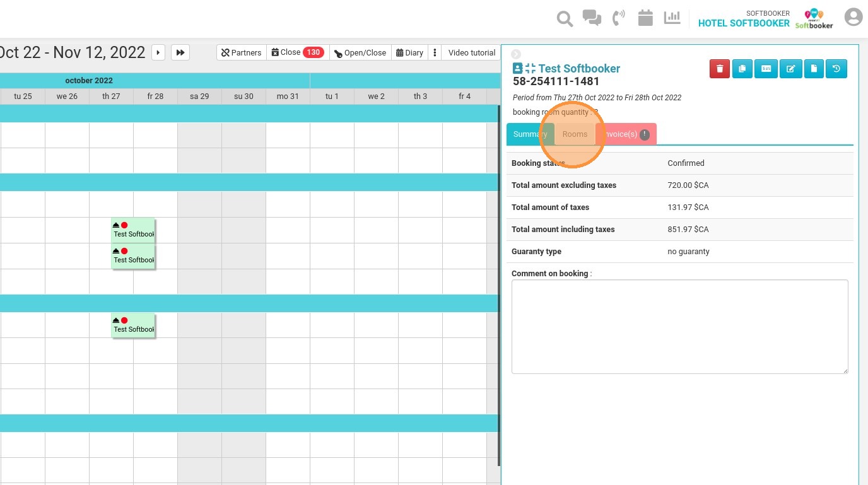Click the HOTEL SOFTBOOKER name
Screen dimensions: 868x485
pos(744,23)
